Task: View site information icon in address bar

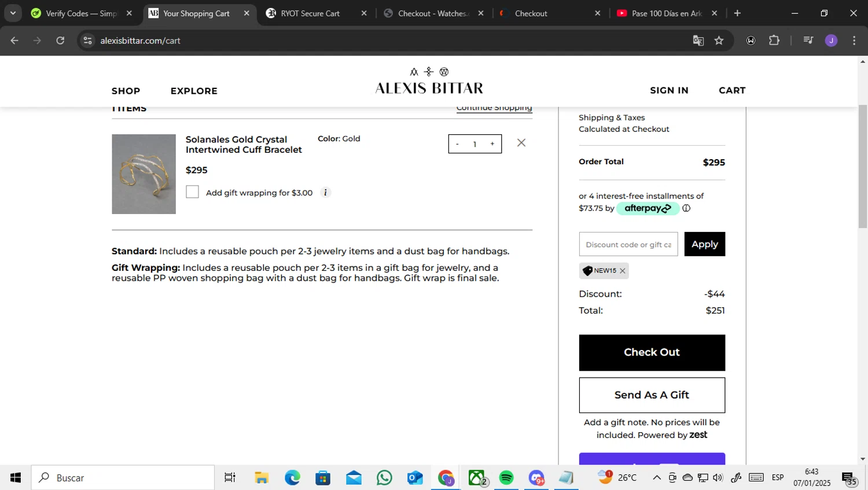Action: pos(87,40)
